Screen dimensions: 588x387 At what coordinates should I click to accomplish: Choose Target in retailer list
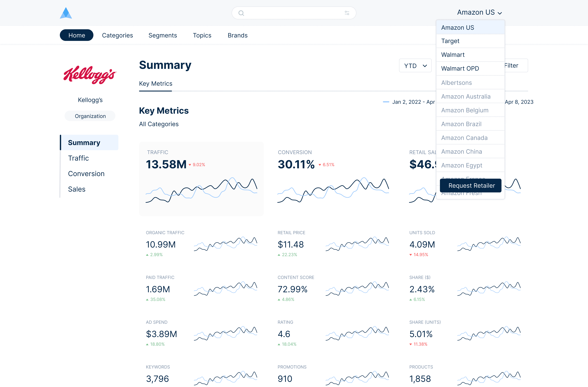point(450,41)
